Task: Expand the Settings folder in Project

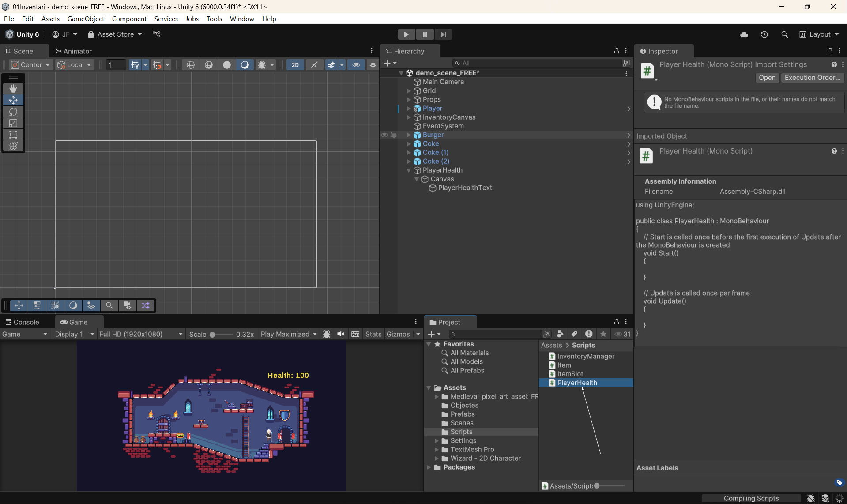Action: pos(437,441)
